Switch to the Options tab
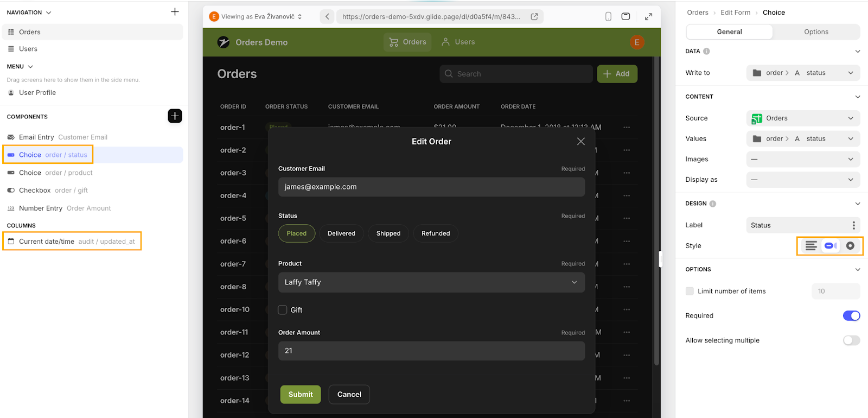This screenshot has height=418, width=868. 816,32
